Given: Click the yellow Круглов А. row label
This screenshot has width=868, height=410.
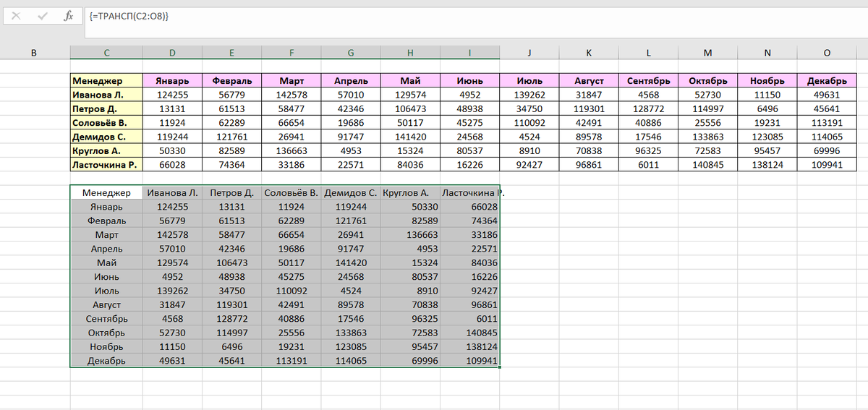Looking at the screenshot, I should [x=106, y=150].
